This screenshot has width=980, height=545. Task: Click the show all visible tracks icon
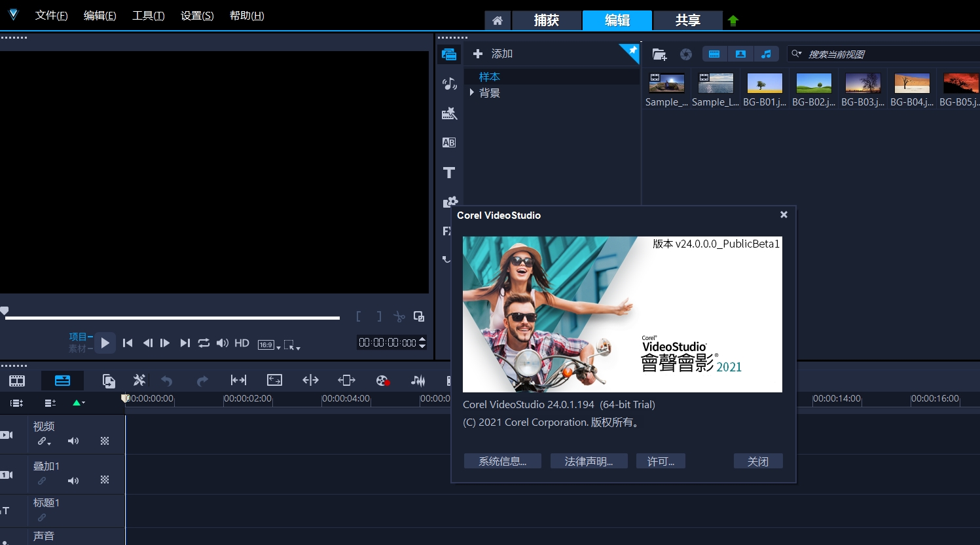(x=17, y=404)
